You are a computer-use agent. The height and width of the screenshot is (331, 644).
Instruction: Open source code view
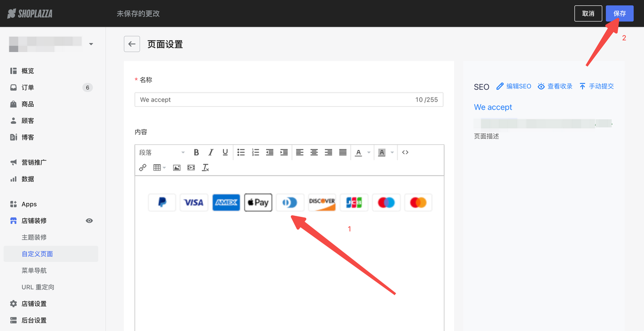tap(406, 152)
